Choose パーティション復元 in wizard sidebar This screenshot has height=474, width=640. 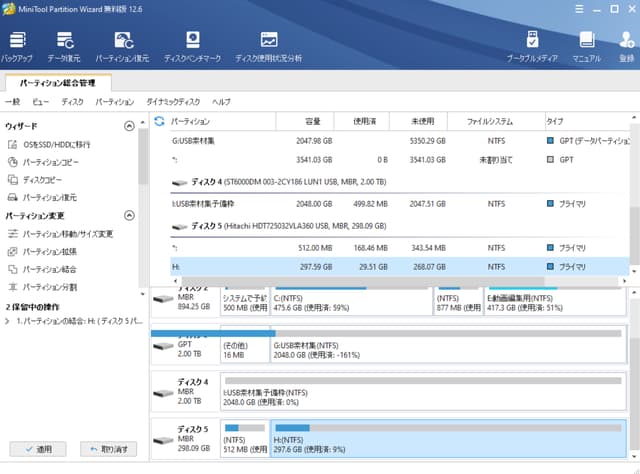[42, 198]
